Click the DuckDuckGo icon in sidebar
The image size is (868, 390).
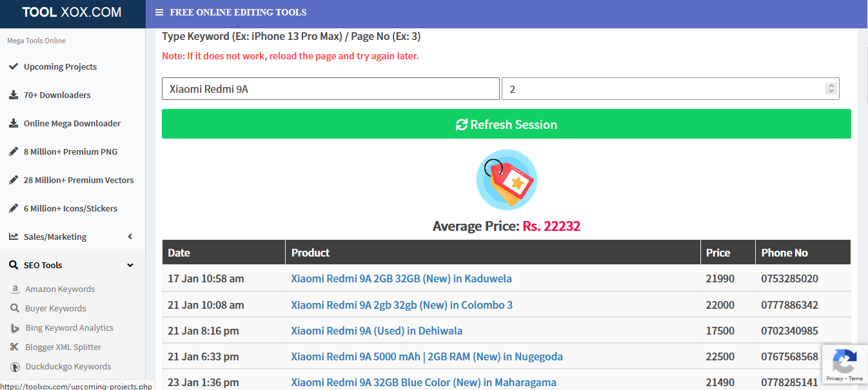pyautogui.click(x=14, y=367)
